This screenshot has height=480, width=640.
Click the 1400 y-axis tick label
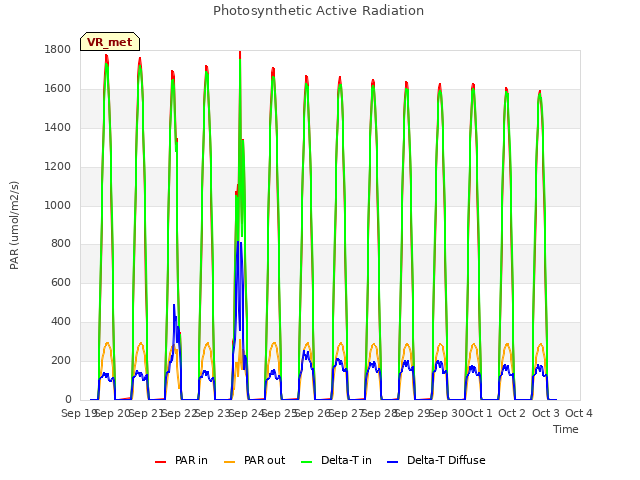click(58, 128)
